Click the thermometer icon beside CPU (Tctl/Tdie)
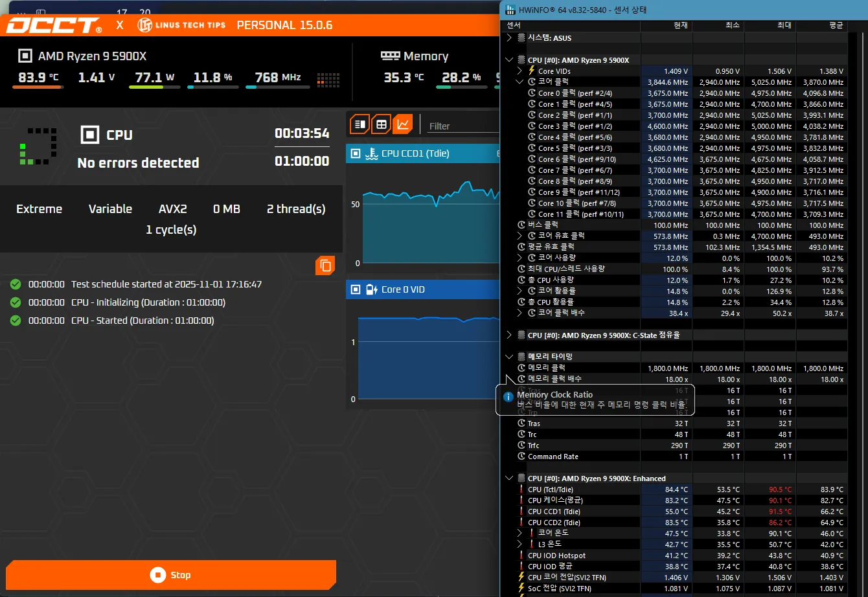 point(521,490)
